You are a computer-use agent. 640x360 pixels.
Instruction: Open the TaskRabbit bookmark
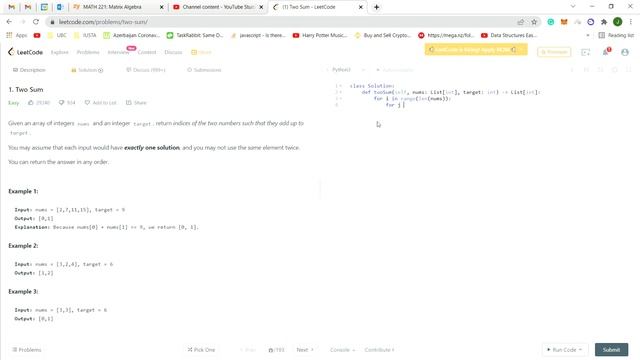pos(195,36)
